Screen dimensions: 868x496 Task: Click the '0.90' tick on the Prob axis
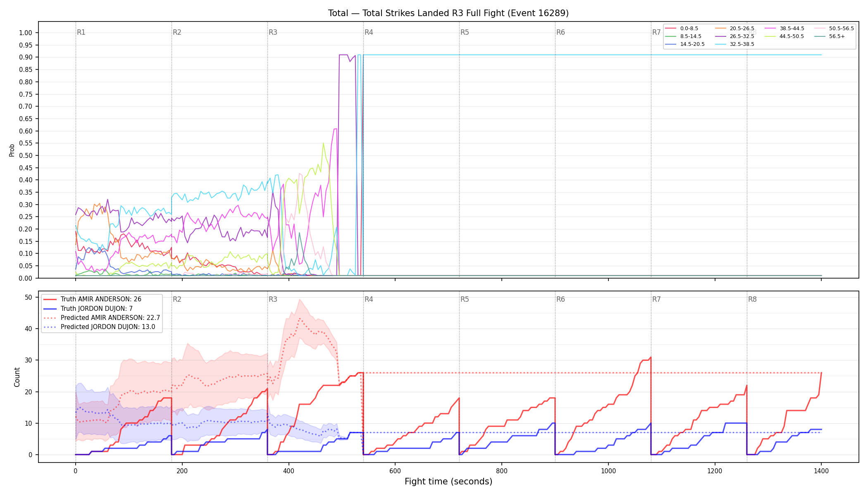(x=26, y=57)
